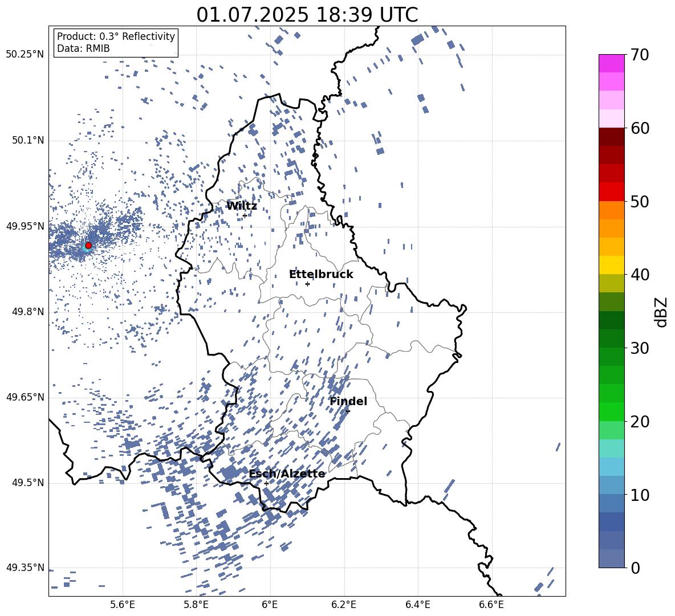The width and height of the screenshot is (675, 616).
Task: Click the dBZ colorbar axis label
Action: click(661, 312)
